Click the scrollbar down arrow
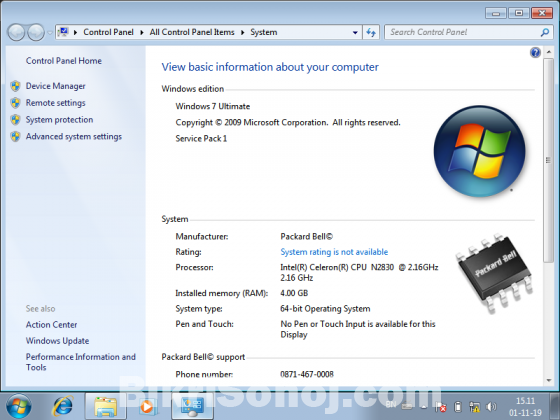The width and height of the screenshot is (560, 420). coord(549,380)
